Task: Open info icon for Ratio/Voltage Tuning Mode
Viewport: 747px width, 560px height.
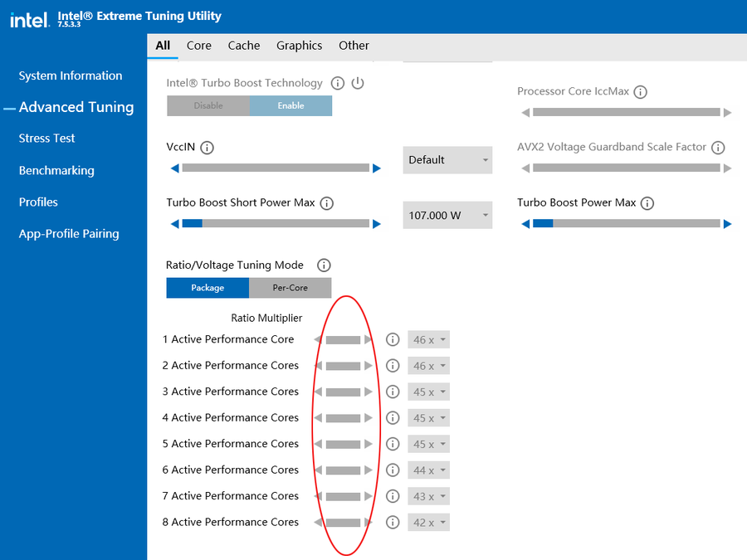Action: point(324,265)
